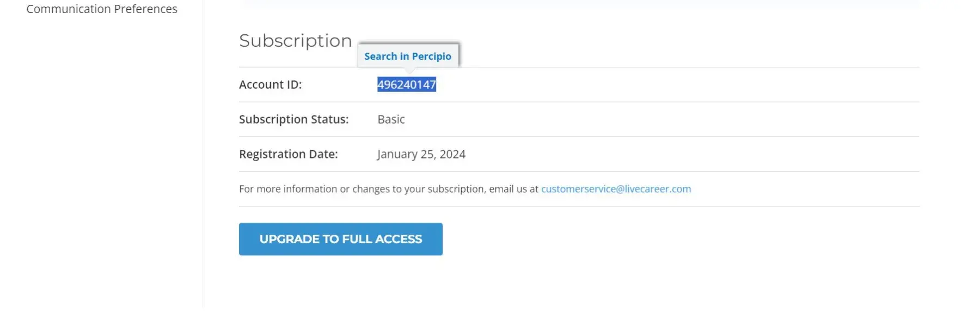Click the Subscription section heading
The height and width of the screenshot is (318, 980).
(x=296, y=41)
